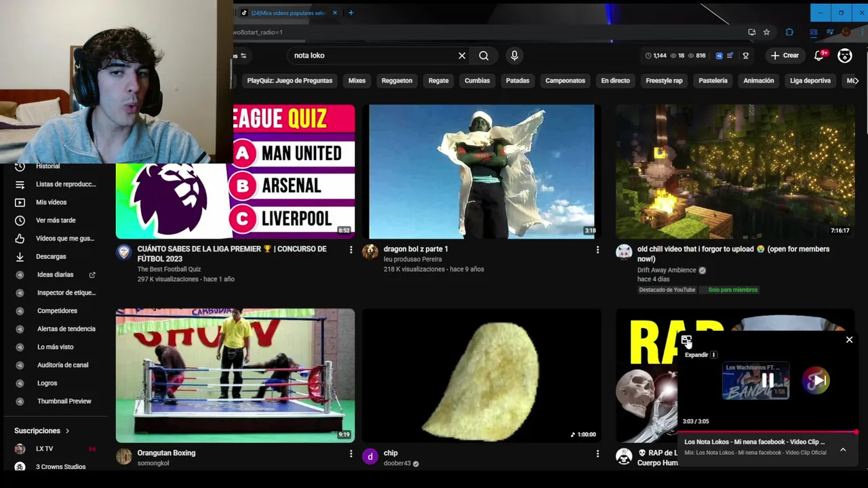The width and height of the screenshot is (868, 488).
Task: Open the 3 Crowns Studios subscription
Action: click(56, 466)
